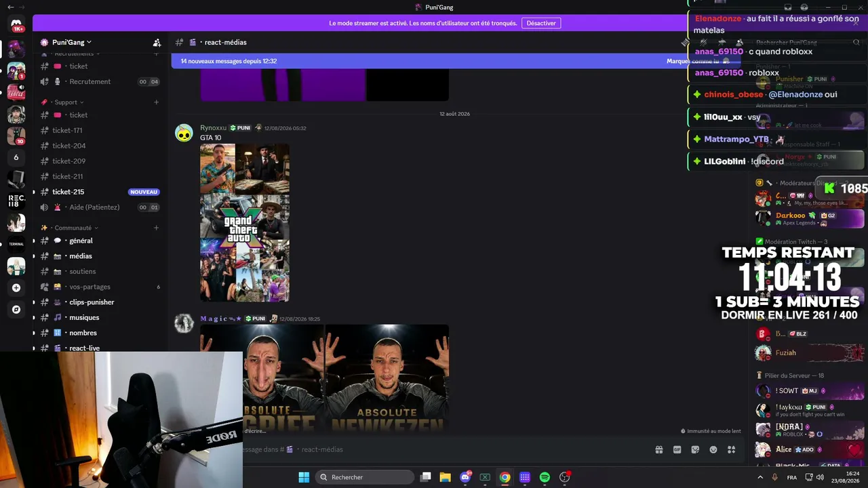Screen dimensions: 868x488
Task: Open Rynoxxu username in chat
Action: point(213,128)
